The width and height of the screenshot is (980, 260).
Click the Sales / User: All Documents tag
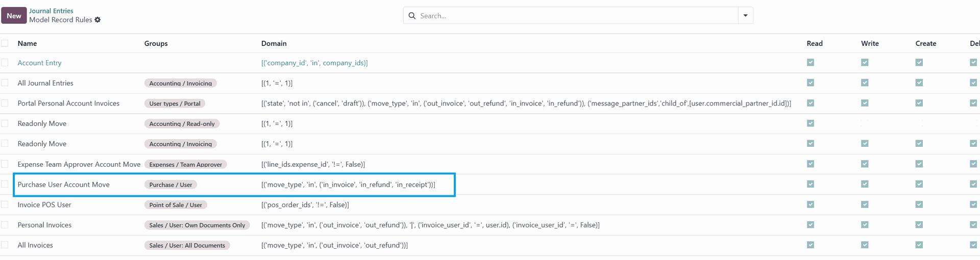[x=187, y=245]
